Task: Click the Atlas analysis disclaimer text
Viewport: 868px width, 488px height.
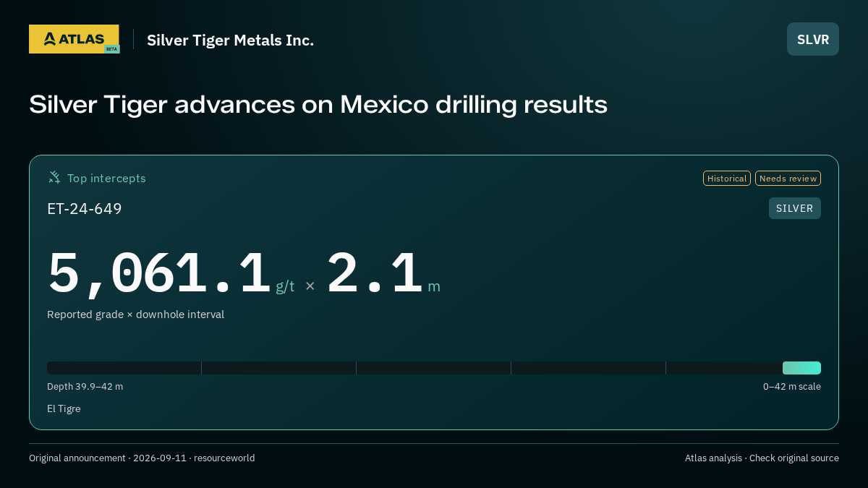Action: pos(762,458)
